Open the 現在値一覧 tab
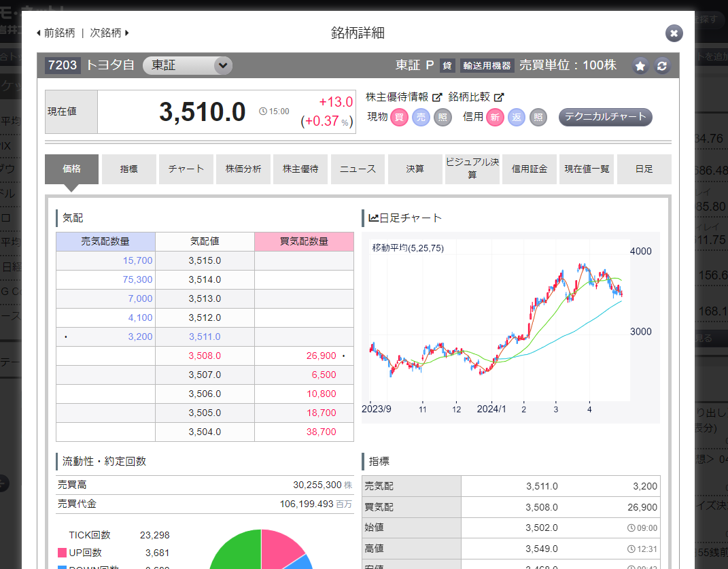Image resolution: width=728 pixels, height=569 pixels. (x=587, y=169)
